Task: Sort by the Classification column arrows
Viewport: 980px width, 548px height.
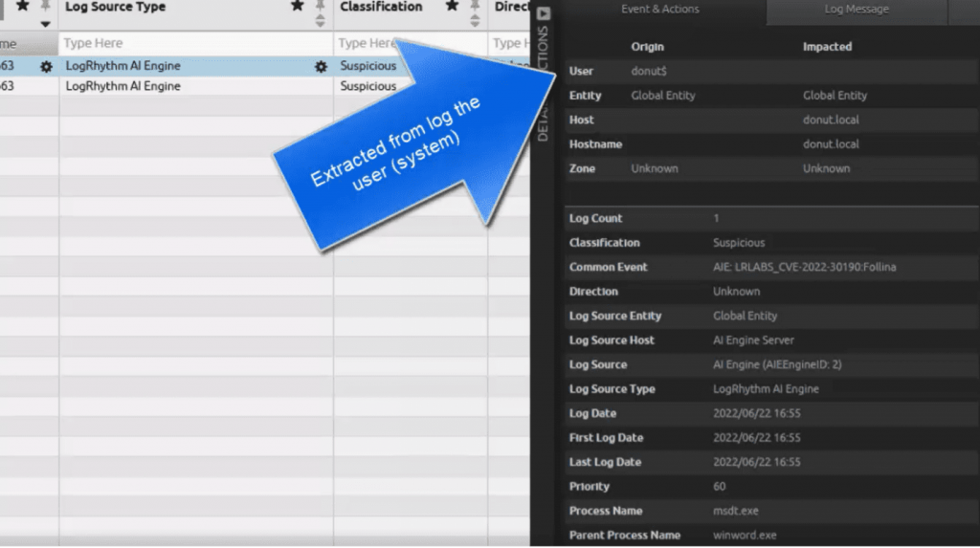Action: click(x=475, y=21)
